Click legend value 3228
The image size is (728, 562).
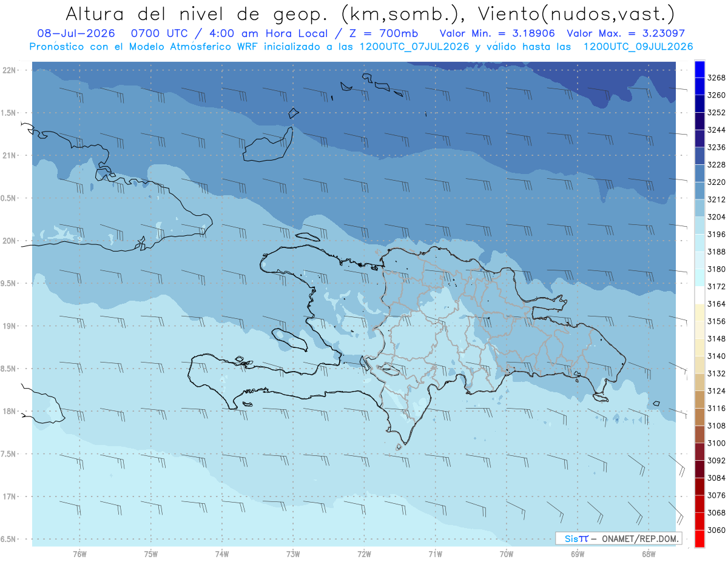click(x=716, y=165)
